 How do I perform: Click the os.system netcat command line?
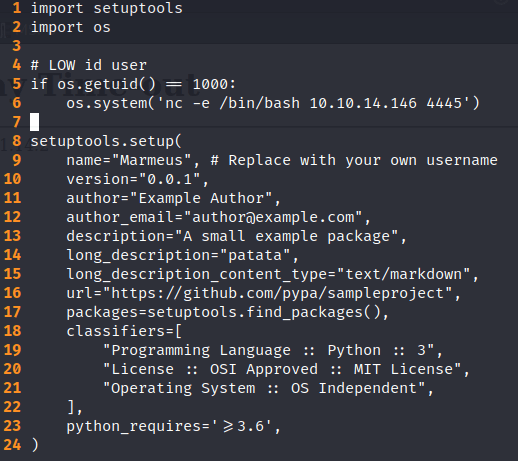[273, 103]
